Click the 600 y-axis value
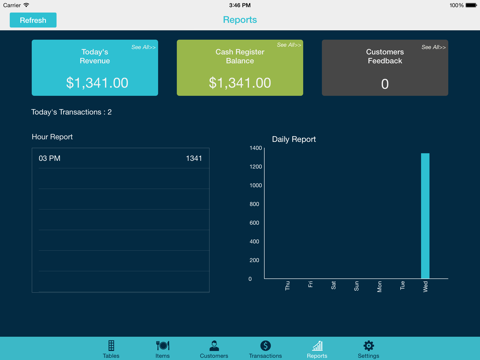 click(254, 223)
